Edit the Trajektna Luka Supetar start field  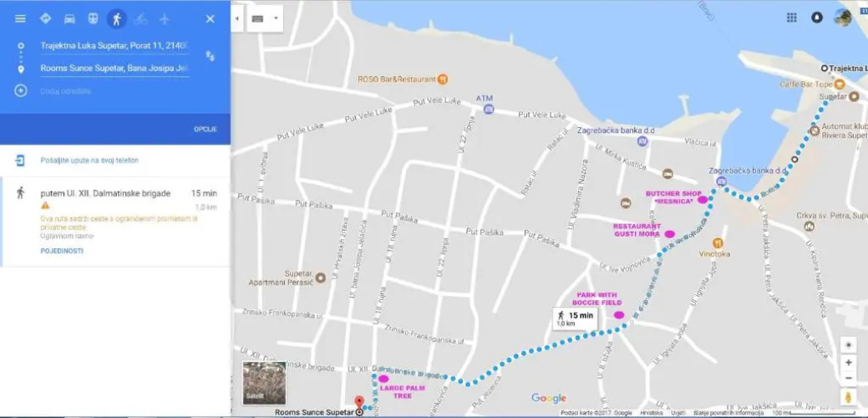114,46
